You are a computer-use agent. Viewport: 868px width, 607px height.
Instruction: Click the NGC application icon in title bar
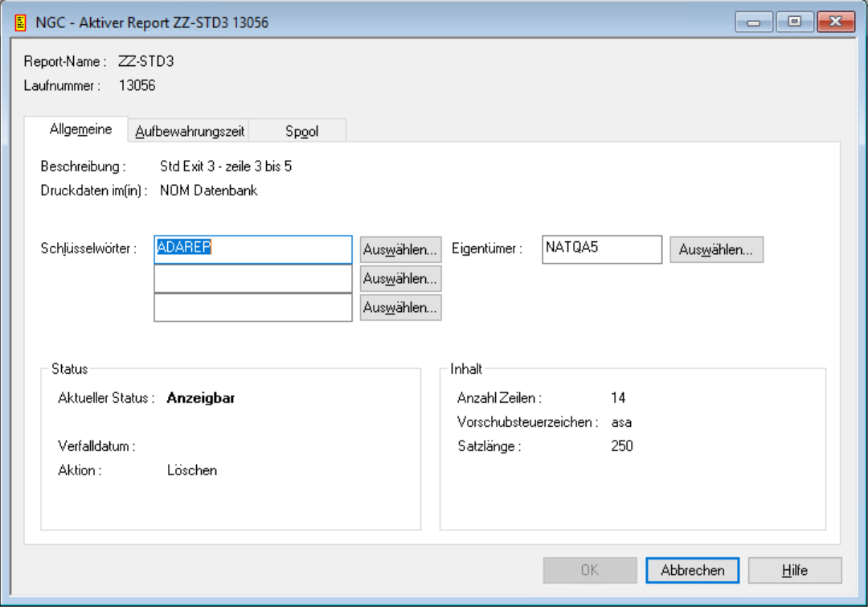[x=21, y=23]
